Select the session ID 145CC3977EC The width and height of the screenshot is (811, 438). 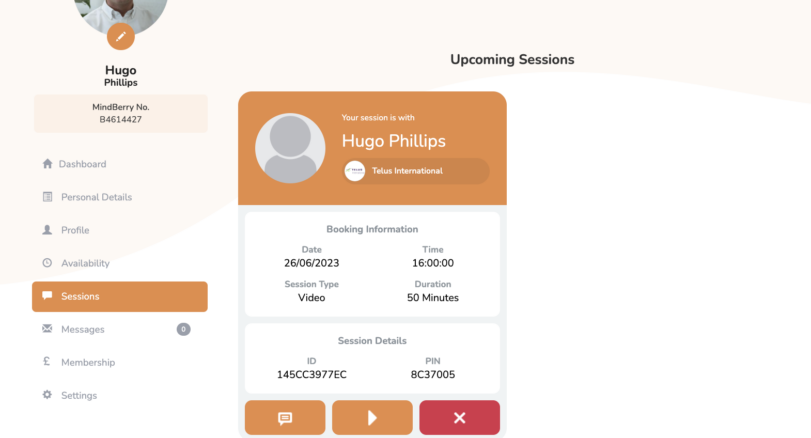(x=312, y=374)
